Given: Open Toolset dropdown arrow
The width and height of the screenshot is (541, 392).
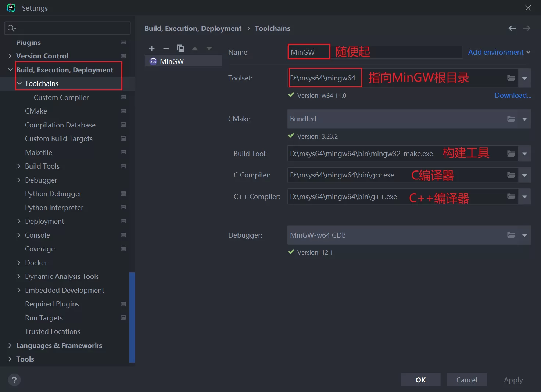Looking at the screenshot, I should click(524, 78).
